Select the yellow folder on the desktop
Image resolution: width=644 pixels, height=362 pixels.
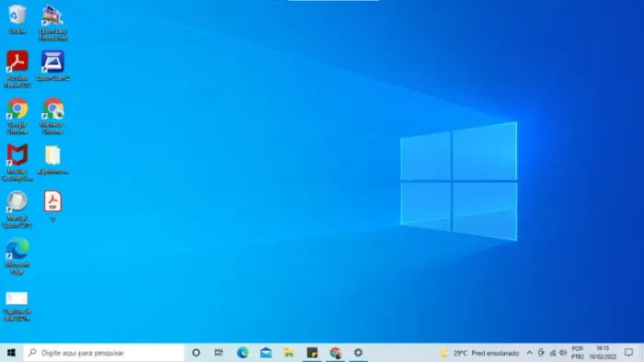click(x=52, y=160)
